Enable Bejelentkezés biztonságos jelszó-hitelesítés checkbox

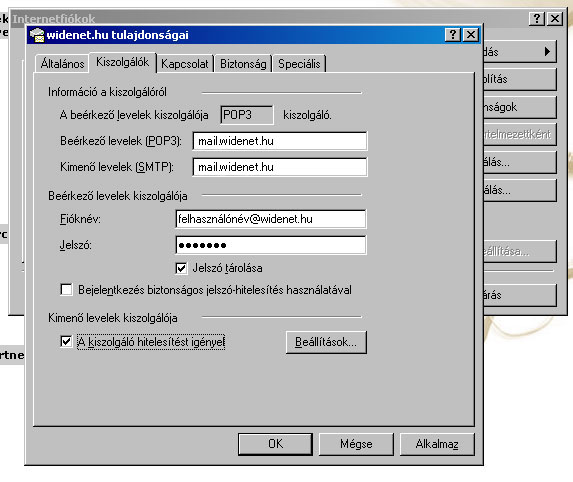tap(66, 290)
